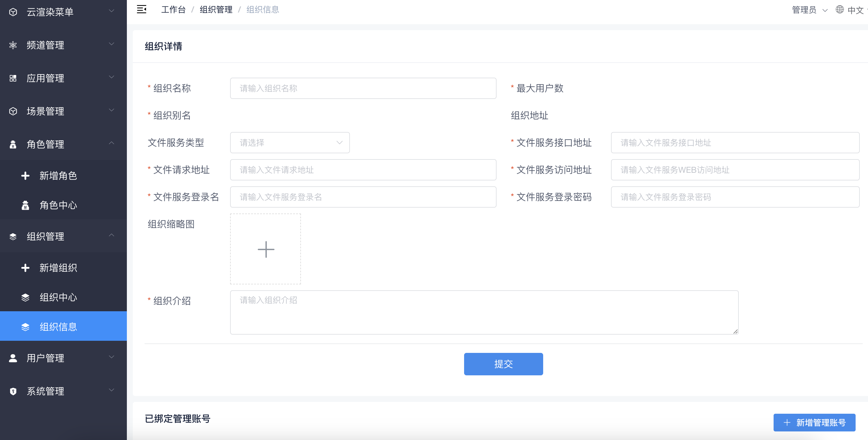Click the cube icon beside 场景管理

[x=13, y=111]
